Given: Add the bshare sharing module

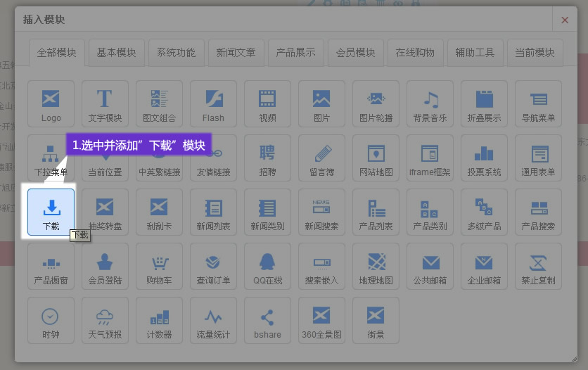Looking at the screenshot, I should 267,321.
